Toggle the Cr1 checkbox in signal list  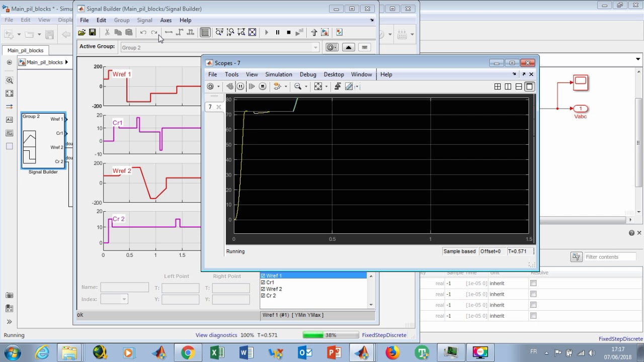pos(263,283)
